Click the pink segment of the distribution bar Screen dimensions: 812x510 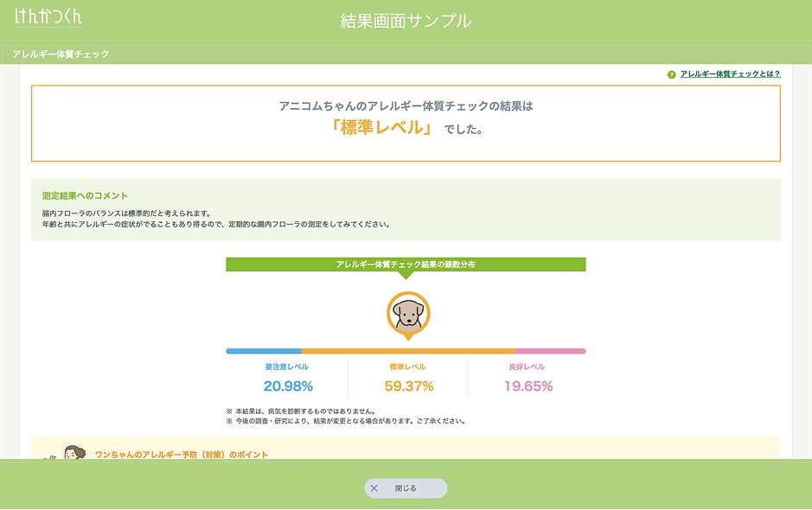pyautogui.click(x=550, y=351)
